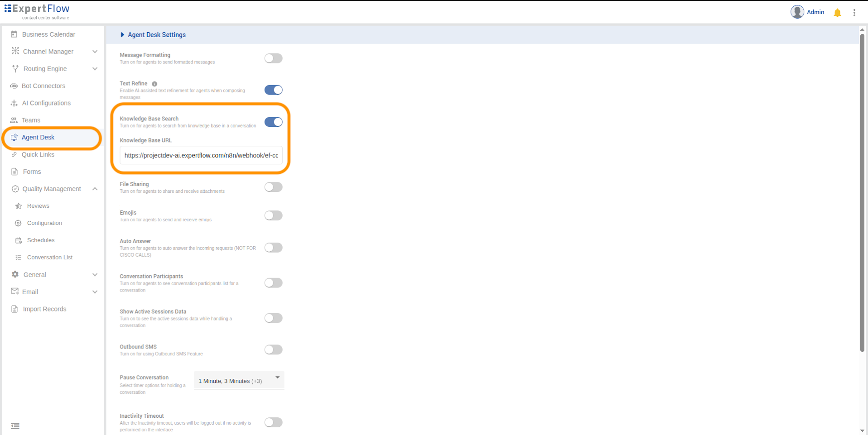Open the Pause Conversation timer dropdown

[x=239, y=380]
